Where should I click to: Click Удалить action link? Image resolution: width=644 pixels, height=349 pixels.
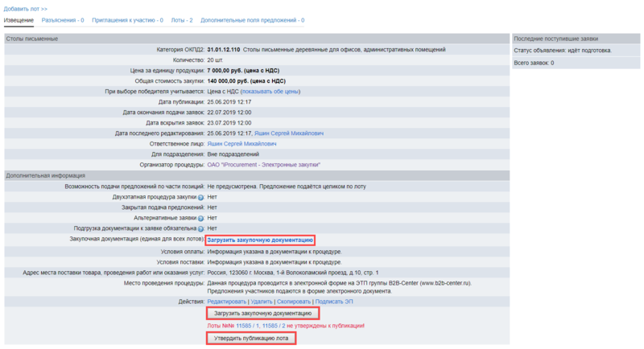260,302
